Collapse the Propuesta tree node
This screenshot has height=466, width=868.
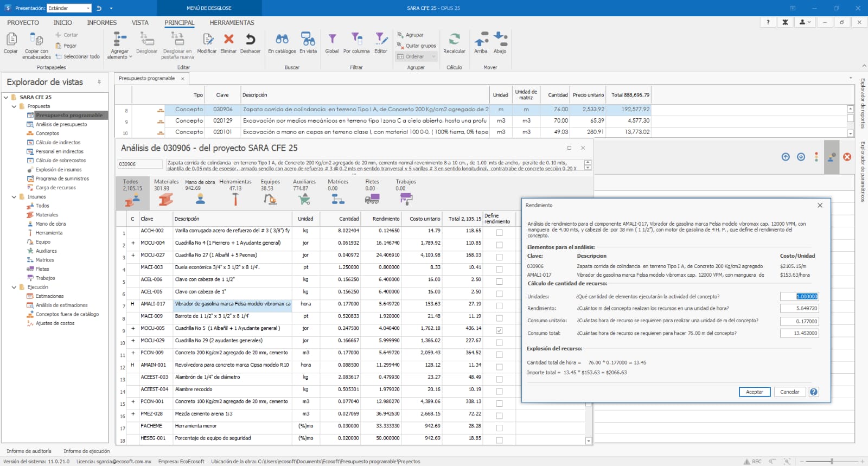[x=14, y=106]
